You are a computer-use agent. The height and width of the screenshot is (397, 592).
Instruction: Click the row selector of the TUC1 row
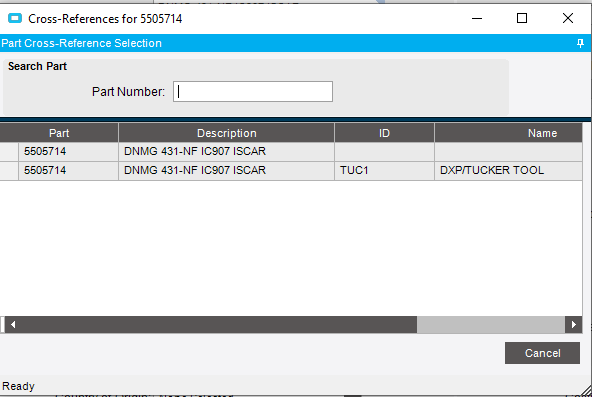click(x=9, y=171)
